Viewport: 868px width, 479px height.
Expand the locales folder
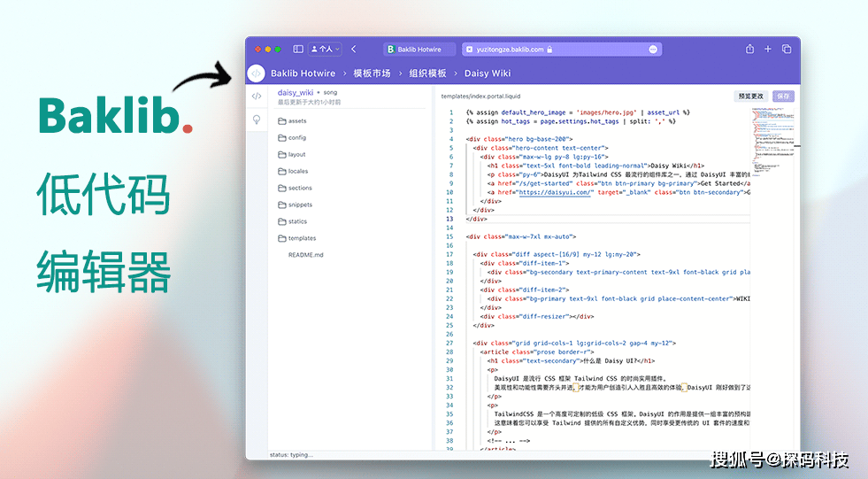coord(293,171)
